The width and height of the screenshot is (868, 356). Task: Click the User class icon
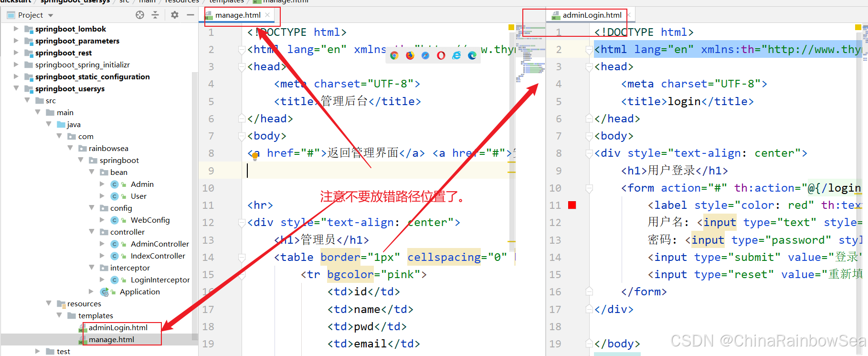click(115, 196)
